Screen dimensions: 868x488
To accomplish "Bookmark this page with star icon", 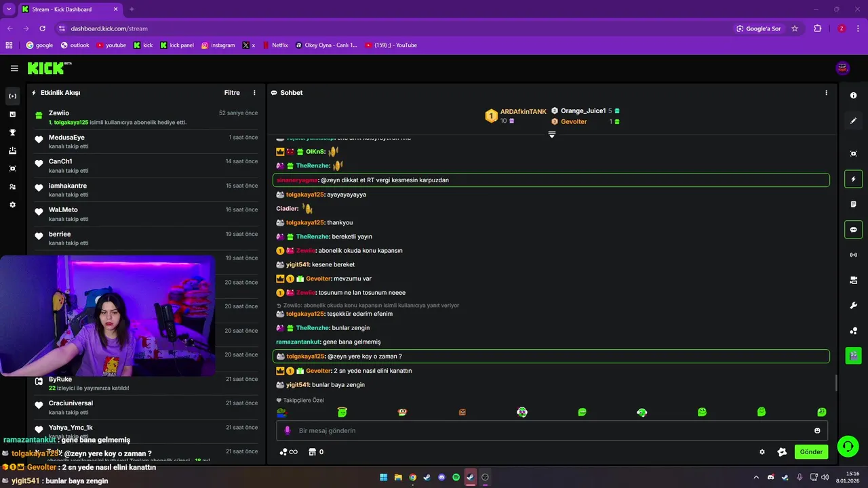I will coord(795,28).
